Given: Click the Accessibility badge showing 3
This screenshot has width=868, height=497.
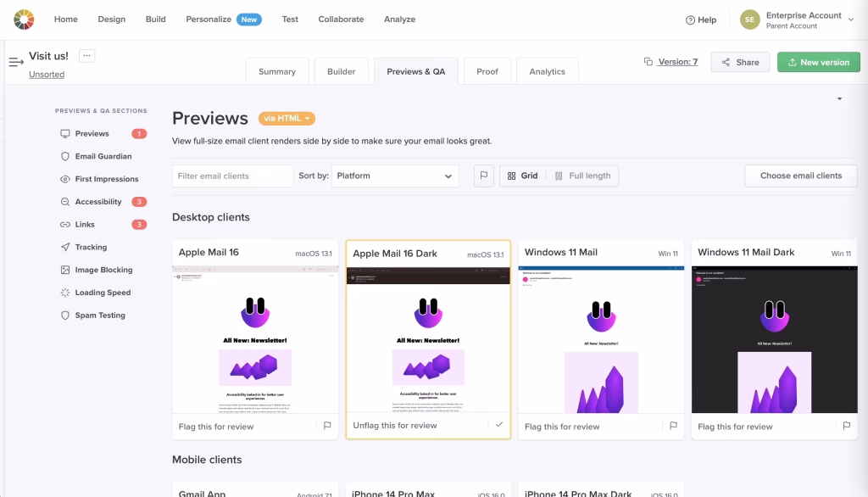Looking at the screenshot, I should 139,202.
